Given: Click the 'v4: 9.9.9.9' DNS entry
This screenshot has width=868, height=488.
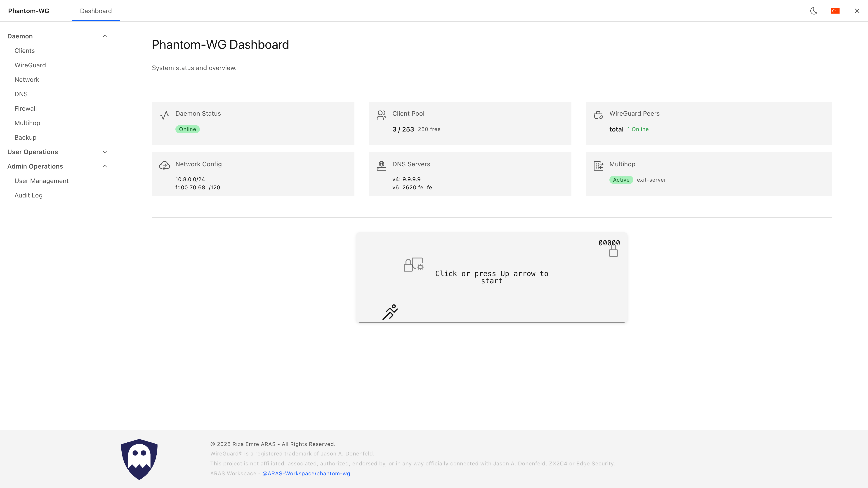Looking at the screenshot, I should [406, 179].
